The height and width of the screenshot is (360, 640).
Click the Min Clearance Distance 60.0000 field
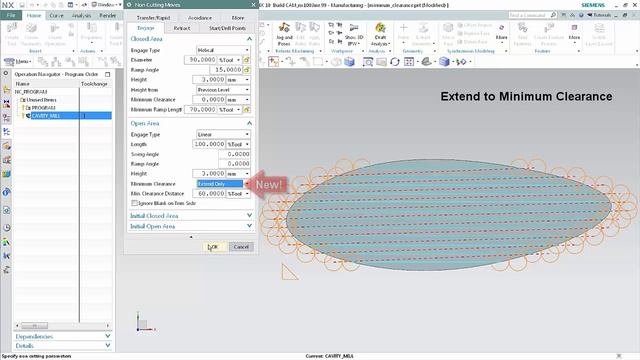click(209, 193)
